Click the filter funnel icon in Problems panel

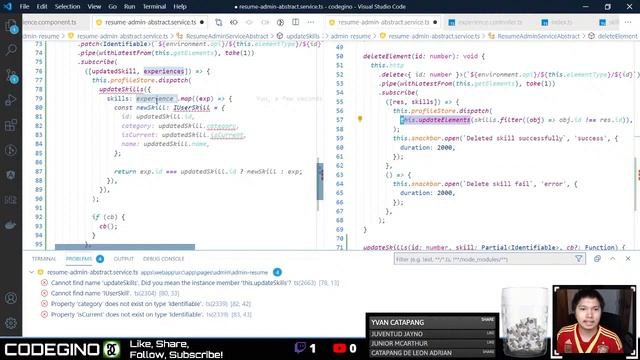click(578, 259)
